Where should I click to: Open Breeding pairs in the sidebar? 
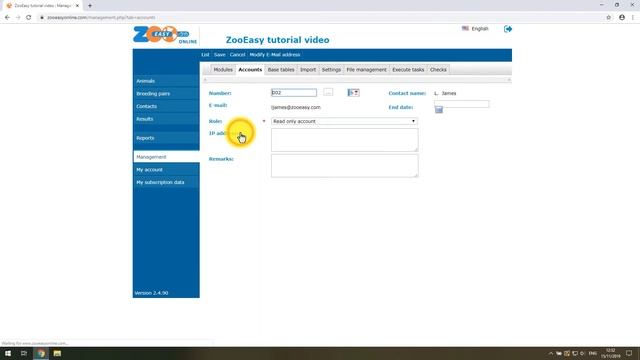point(166,93)
